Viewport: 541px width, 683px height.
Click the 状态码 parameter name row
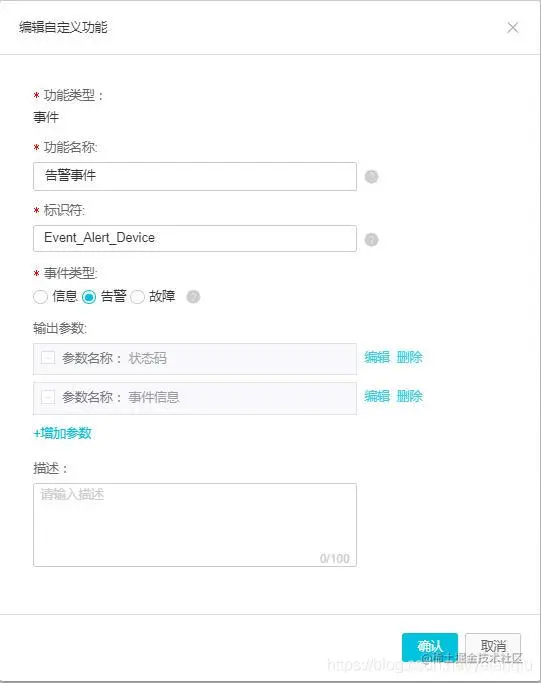click(x=195, y=359)
